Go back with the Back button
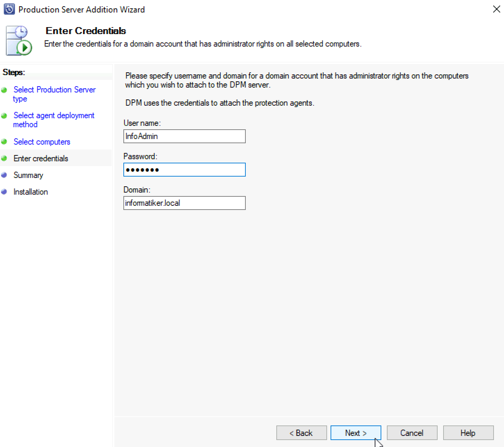504x447 pixels. (302, 433)
